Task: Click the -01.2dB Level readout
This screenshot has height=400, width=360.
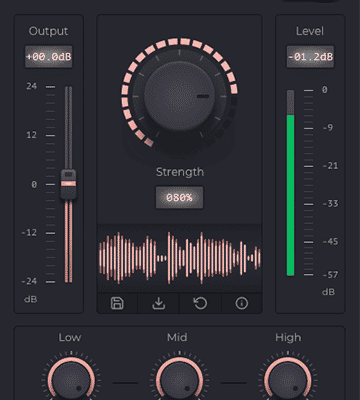Action: 310,57
